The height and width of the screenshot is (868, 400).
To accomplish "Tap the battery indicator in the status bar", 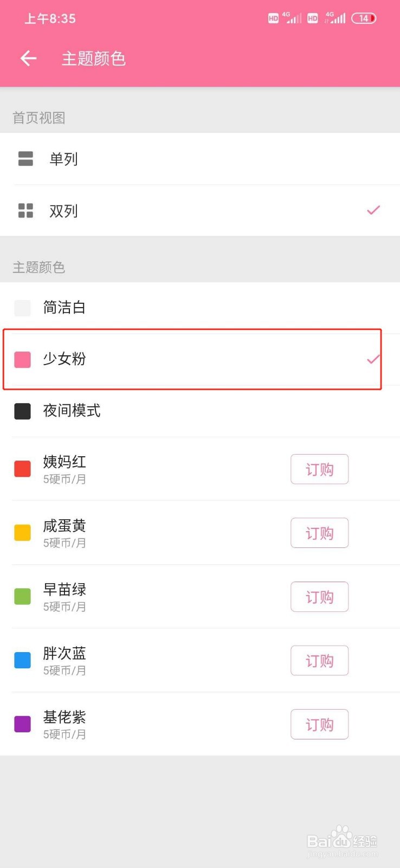I will click(364, 18).
